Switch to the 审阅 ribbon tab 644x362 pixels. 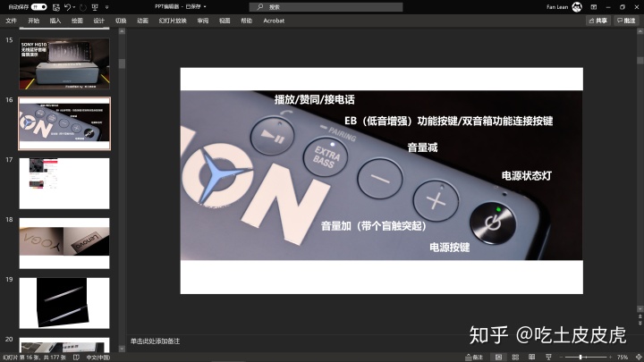pyautogui.click(x=202, y=21)
